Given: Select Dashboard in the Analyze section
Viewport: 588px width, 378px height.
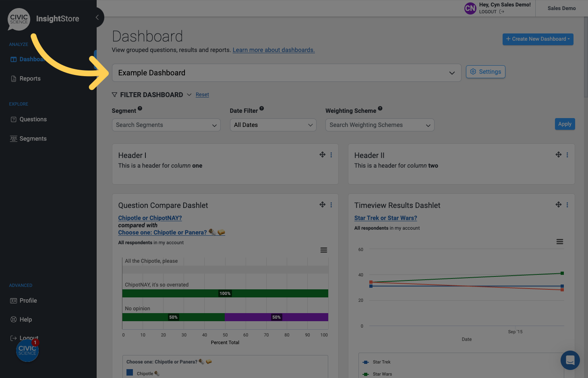Looking at the screenshot, I should 31,59.
